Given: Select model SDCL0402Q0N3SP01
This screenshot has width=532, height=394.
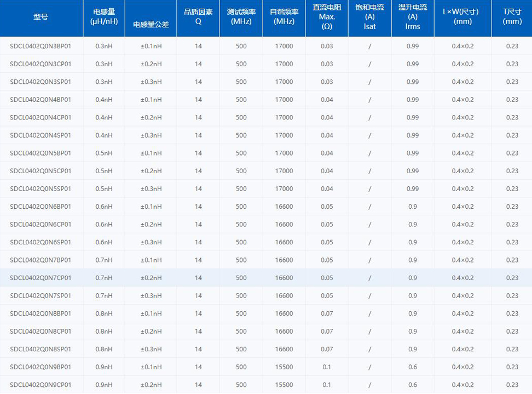Looking at the screenshot, I should (41, 82).
